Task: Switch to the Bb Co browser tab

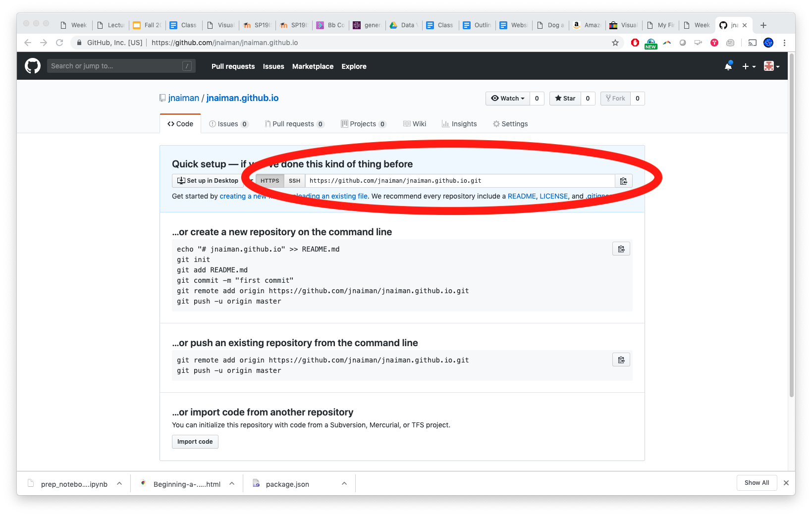Action: (x=330, y=25)
